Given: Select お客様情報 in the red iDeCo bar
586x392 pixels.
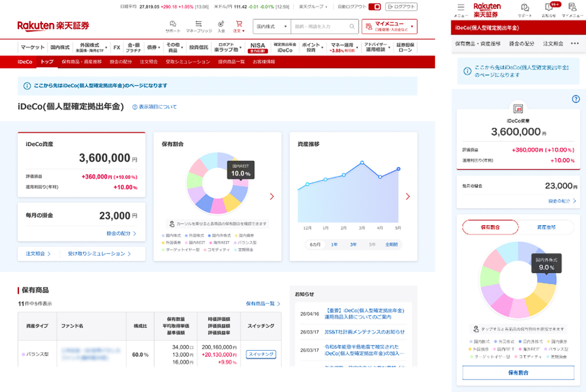Looking at the screenshot, I should (264, 61).
